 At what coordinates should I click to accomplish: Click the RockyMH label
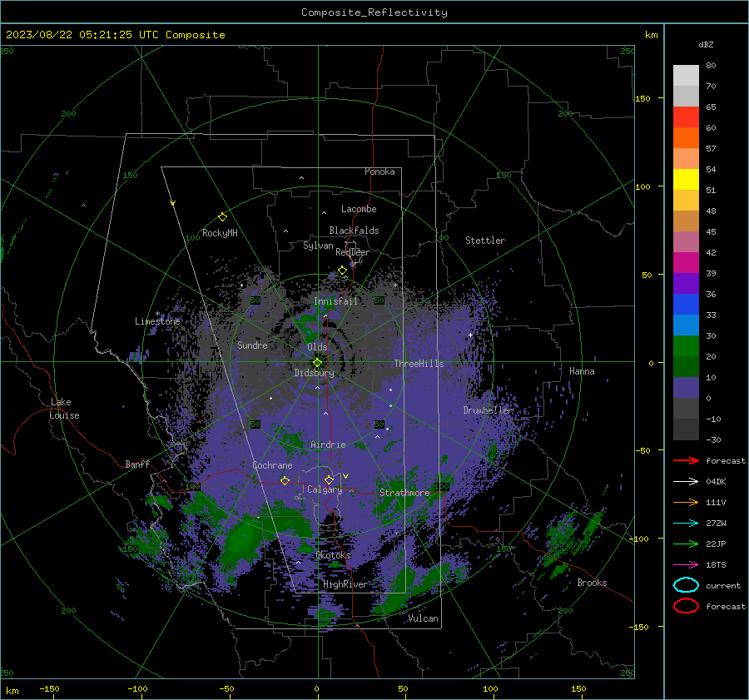tap(220, 233)
